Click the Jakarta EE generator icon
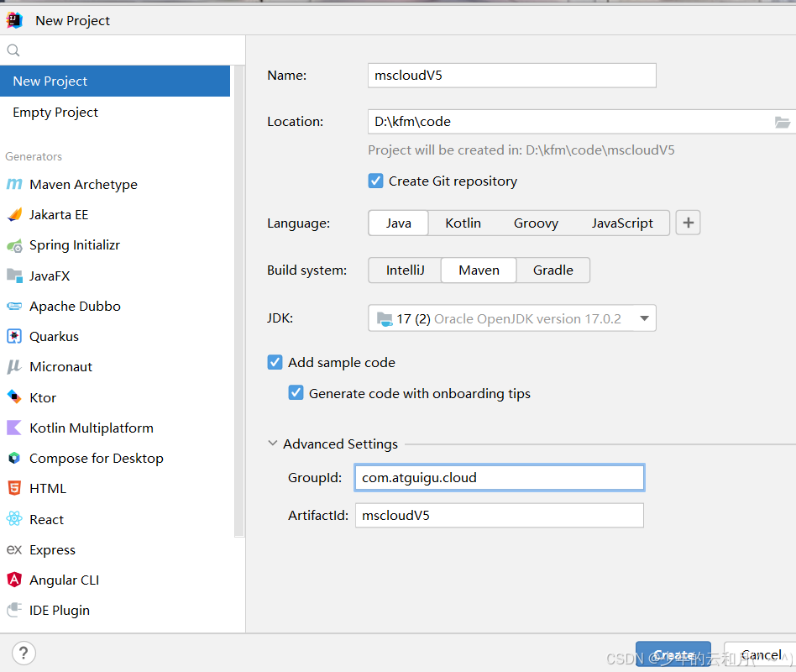 point(14,214)
